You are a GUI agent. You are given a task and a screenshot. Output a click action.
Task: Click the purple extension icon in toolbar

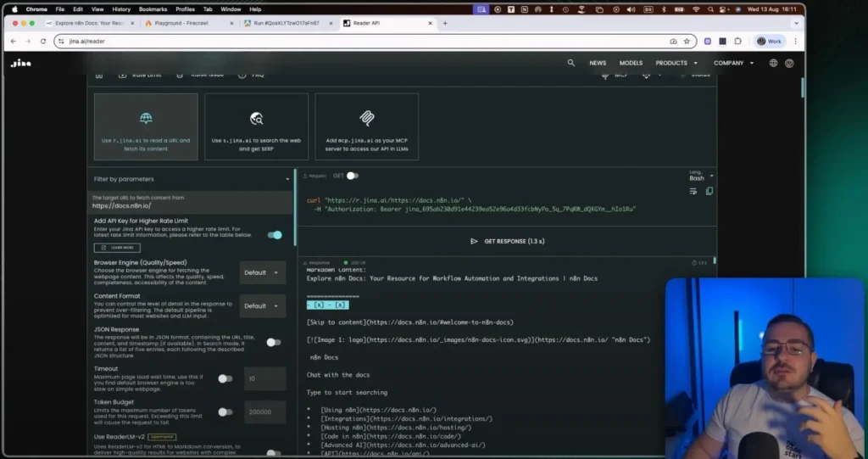point(708,41)
